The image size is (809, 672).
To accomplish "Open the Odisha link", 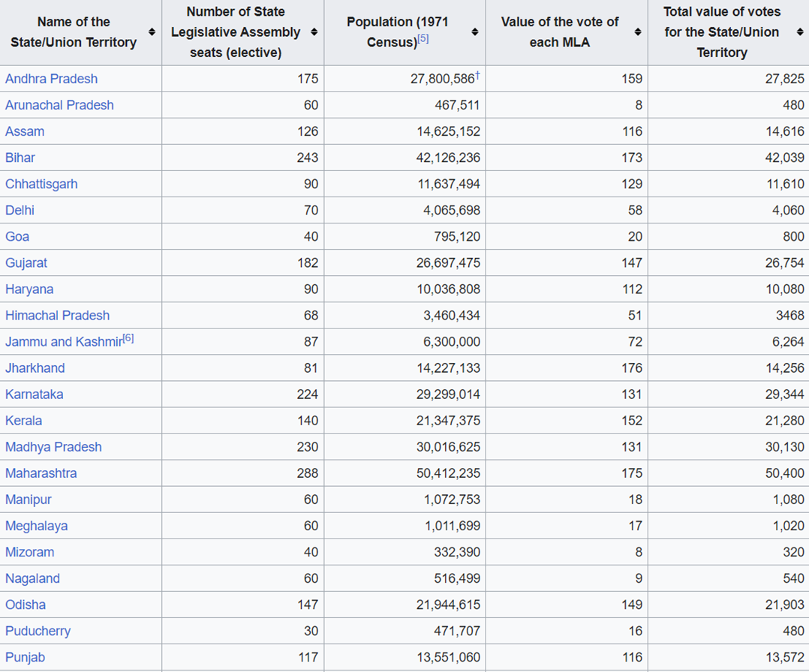I will click(x=26, y=605).
